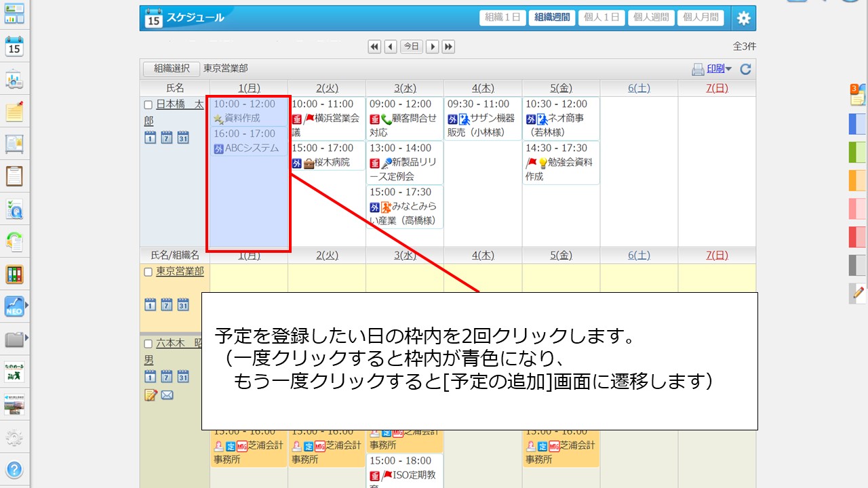
Task: Open the help question mark icon
Action: coord(14,469)
